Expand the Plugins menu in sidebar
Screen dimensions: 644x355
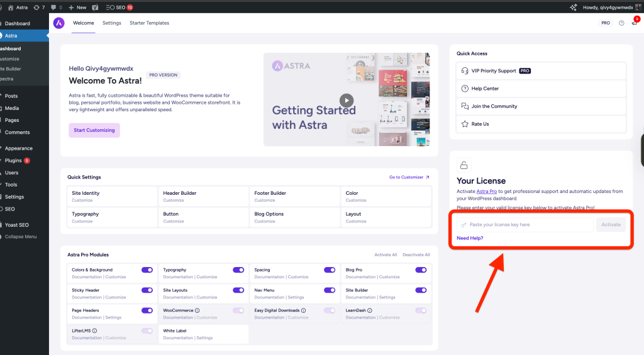coord(13,160)
